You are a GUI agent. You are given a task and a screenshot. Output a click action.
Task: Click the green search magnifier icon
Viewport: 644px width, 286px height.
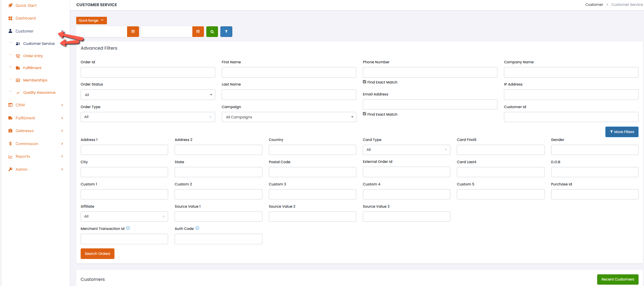(x=212, y=31)
